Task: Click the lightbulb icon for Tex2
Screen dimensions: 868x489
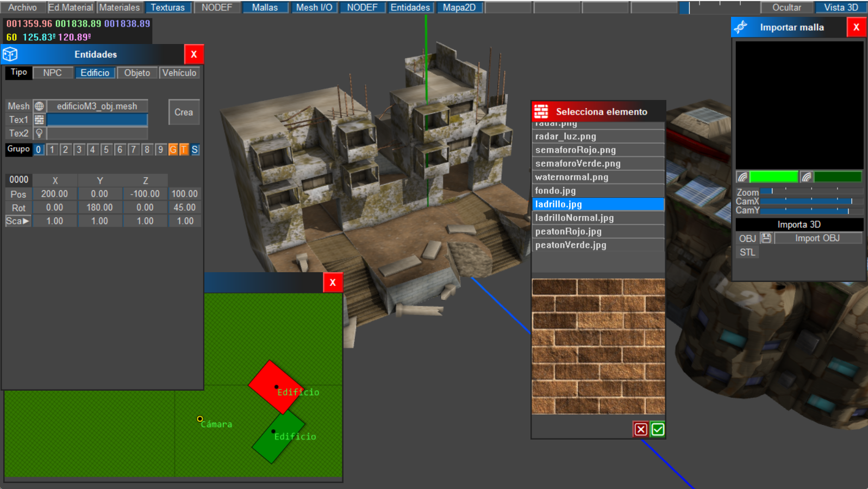Action: [x=39, y=134]
